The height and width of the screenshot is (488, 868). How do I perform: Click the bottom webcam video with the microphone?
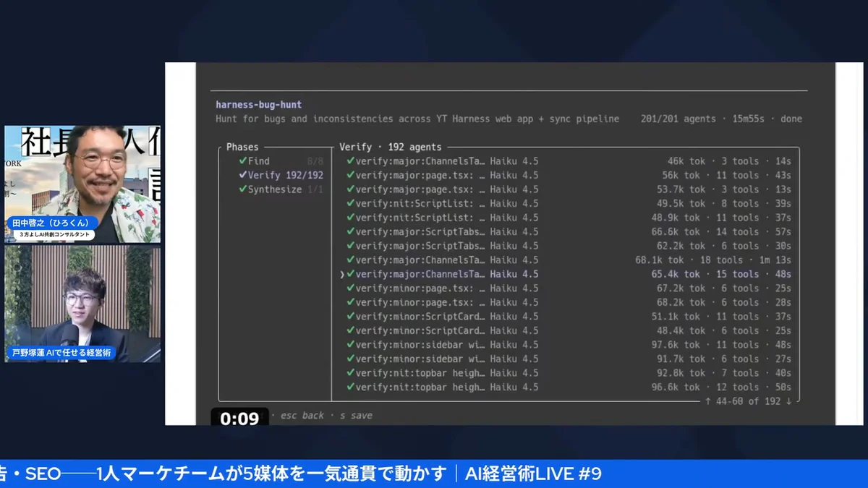[x=82, y=304]
